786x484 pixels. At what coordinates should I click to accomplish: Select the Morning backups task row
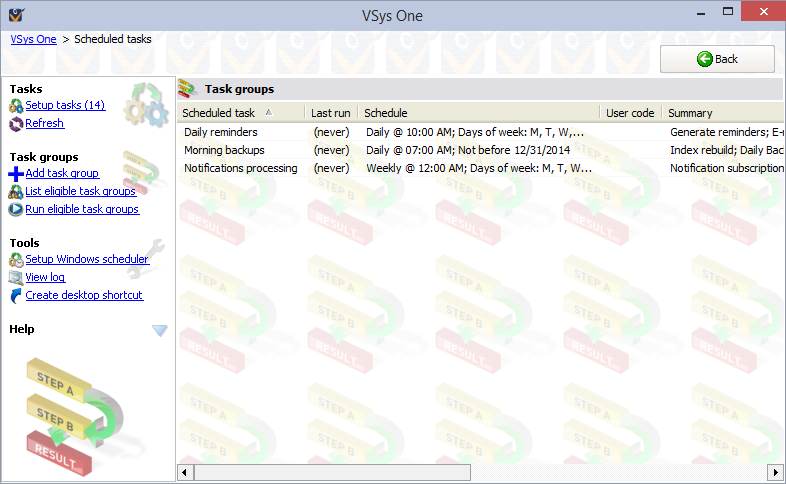pos(224,150)
